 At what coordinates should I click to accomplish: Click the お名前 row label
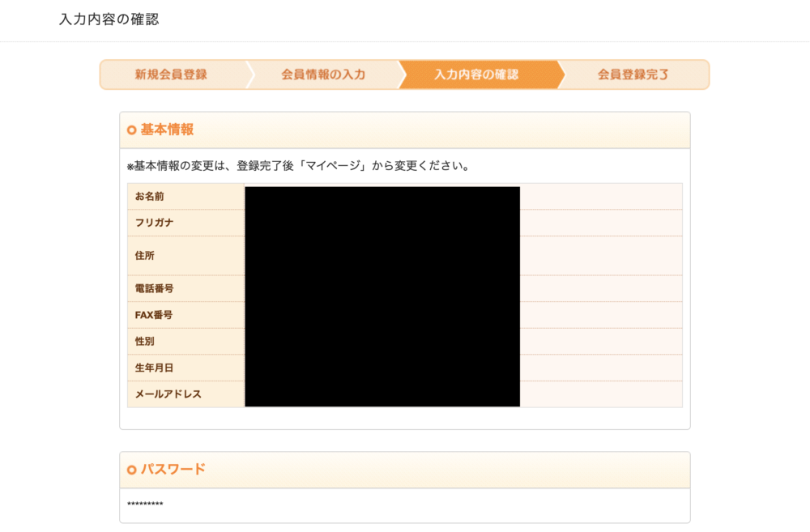tap(149, 196)
